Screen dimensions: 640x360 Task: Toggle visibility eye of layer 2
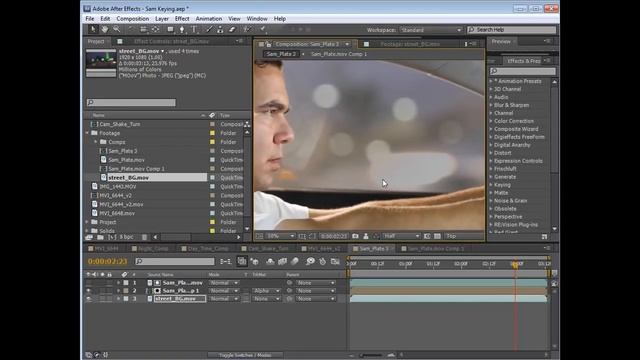[x=88, y=291]
